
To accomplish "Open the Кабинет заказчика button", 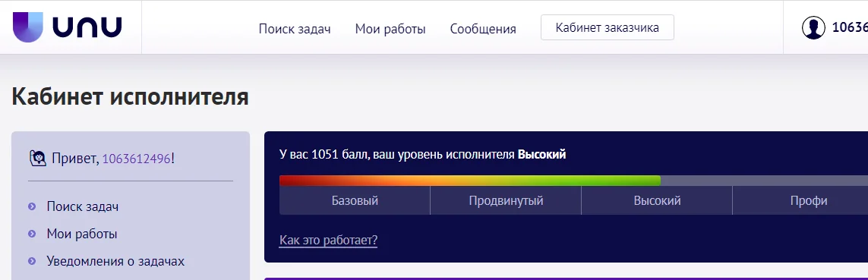I will 608,27.
